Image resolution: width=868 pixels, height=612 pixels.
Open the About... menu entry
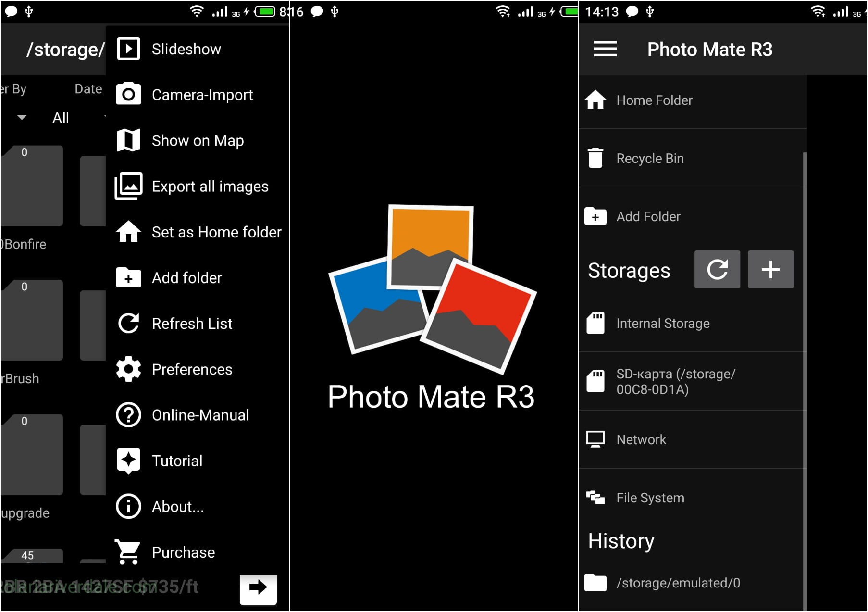(x=197, y=506)
